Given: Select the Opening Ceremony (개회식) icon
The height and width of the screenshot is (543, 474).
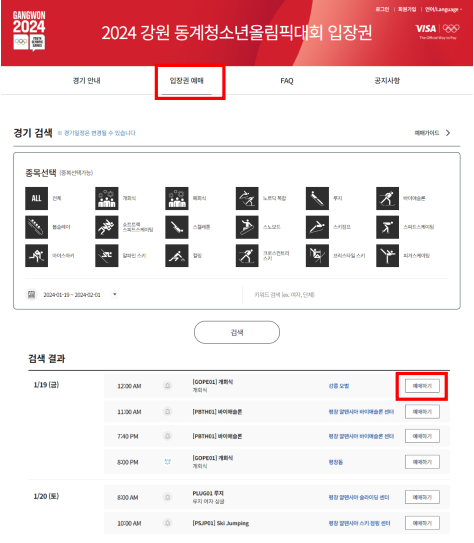Looking at the screenshot, I should [x=107, y=198].
